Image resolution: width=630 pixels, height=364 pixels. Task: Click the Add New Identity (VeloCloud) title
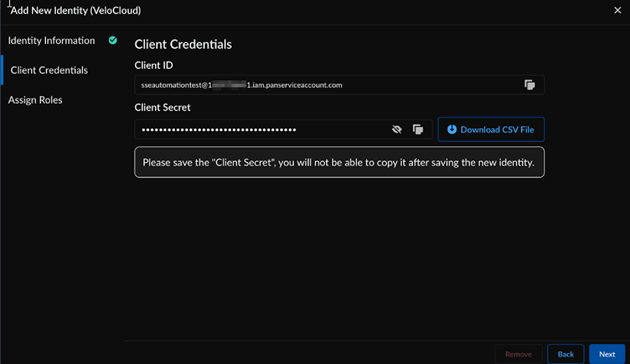click(x=75, y=10)
